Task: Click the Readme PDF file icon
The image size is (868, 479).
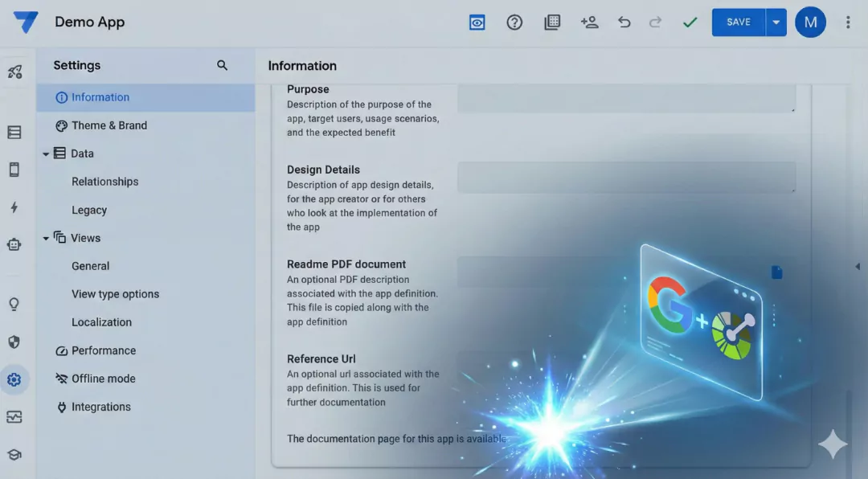Action: (776, 272)
